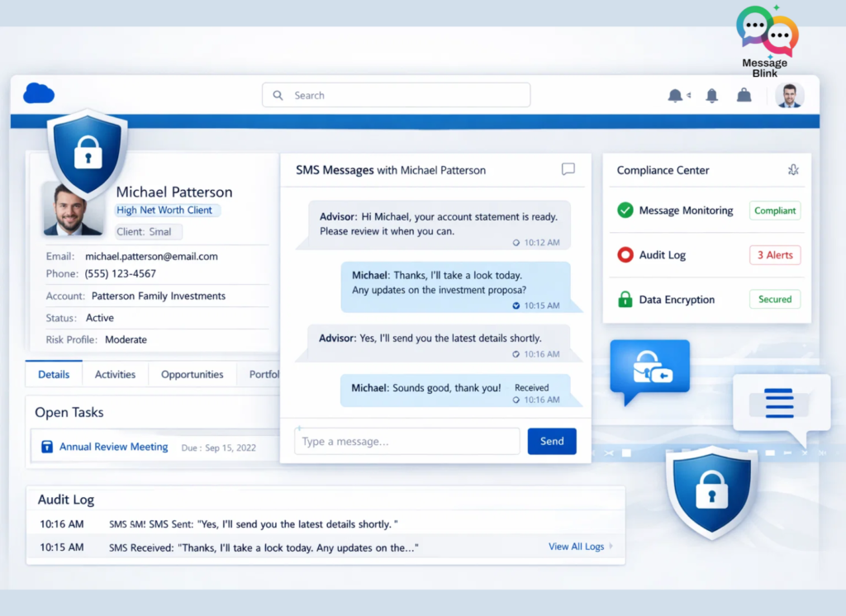Click the calendar icon beside Annual Review Meeting
The width and height of the screenshot is (846, 616).
tap(47, 446)
